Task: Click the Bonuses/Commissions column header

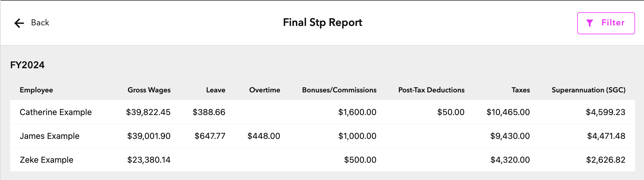Action: tap(339, 90)
